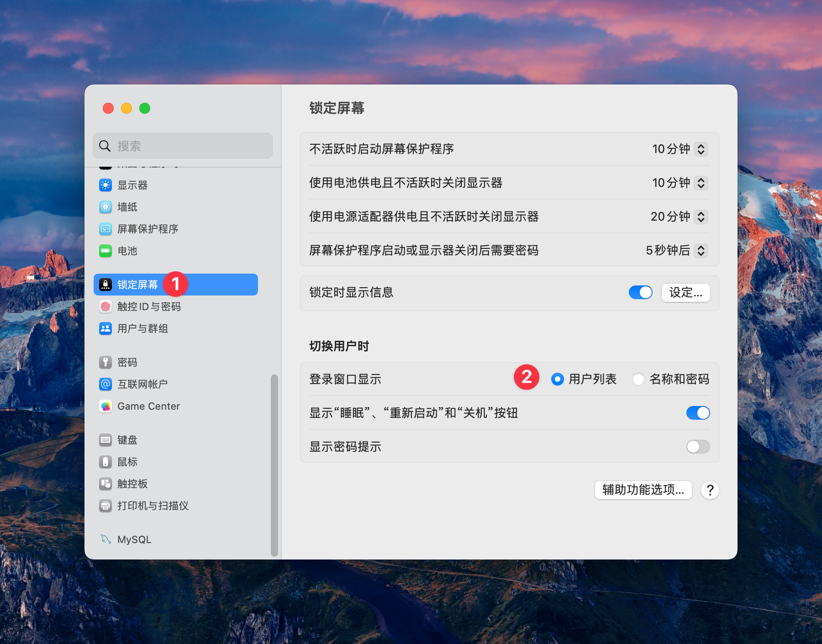Click the Mouse (鼠标) sidebar icon
This screenshot has width=822, height=644.
point(105,462)
